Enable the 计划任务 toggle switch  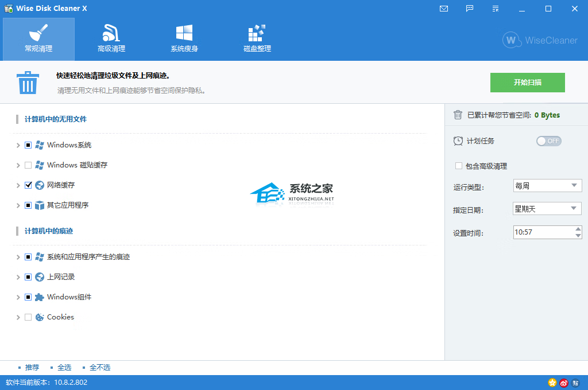548,141
